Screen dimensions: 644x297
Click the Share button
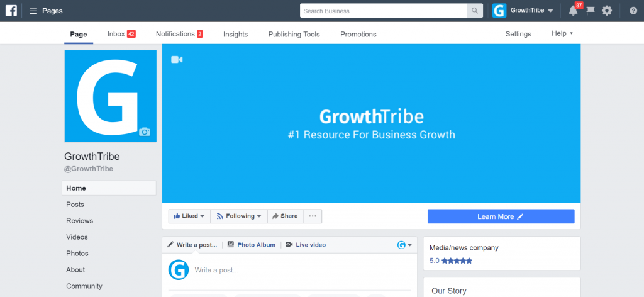click(285, 216)
